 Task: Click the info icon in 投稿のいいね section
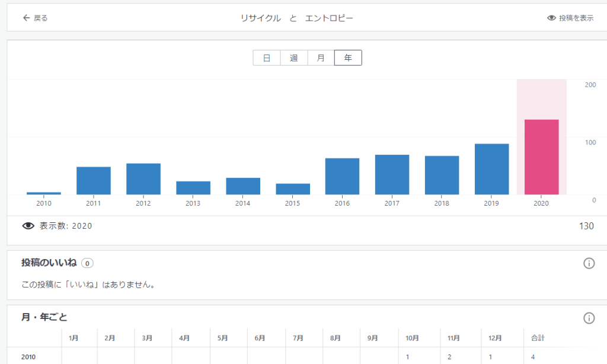click(589, 263)
